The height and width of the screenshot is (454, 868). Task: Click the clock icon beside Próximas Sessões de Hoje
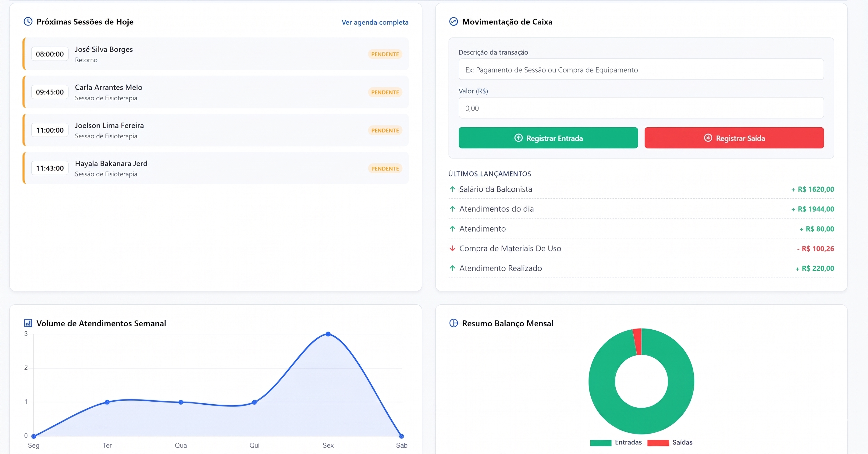tap(28, 22)
